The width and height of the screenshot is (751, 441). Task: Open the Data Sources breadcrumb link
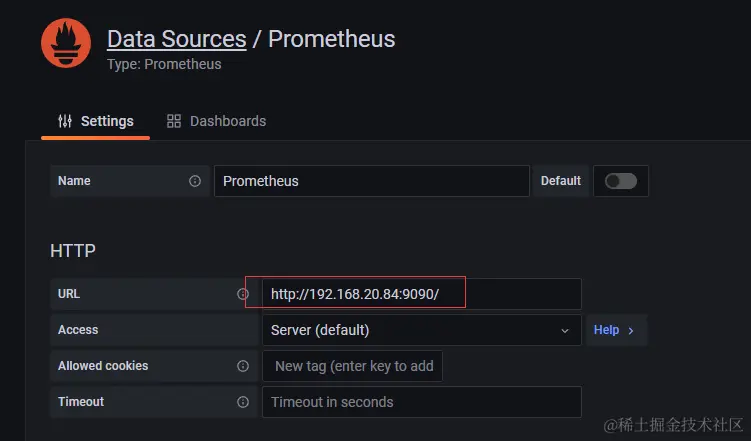click(x=177, y=39)
